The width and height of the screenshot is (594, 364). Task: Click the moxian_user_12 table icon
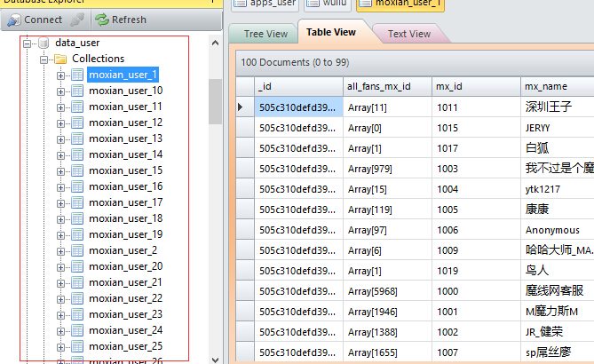tap(77, 123)
